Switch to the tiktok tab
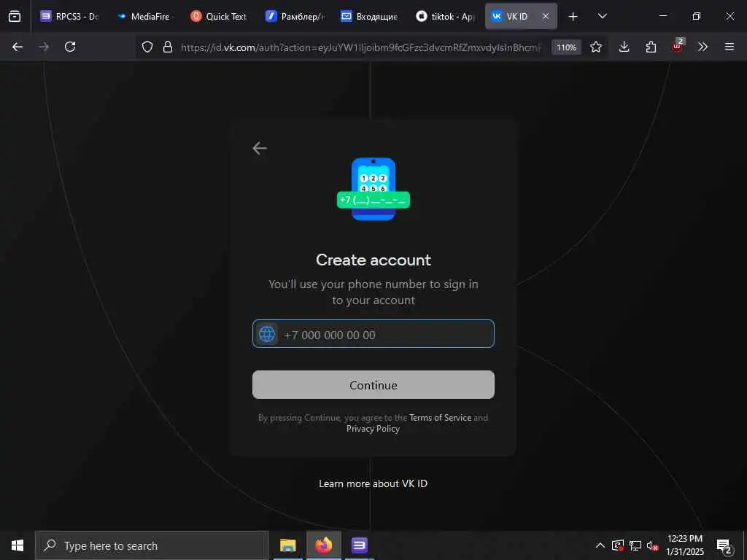 (x=446, y=16)
